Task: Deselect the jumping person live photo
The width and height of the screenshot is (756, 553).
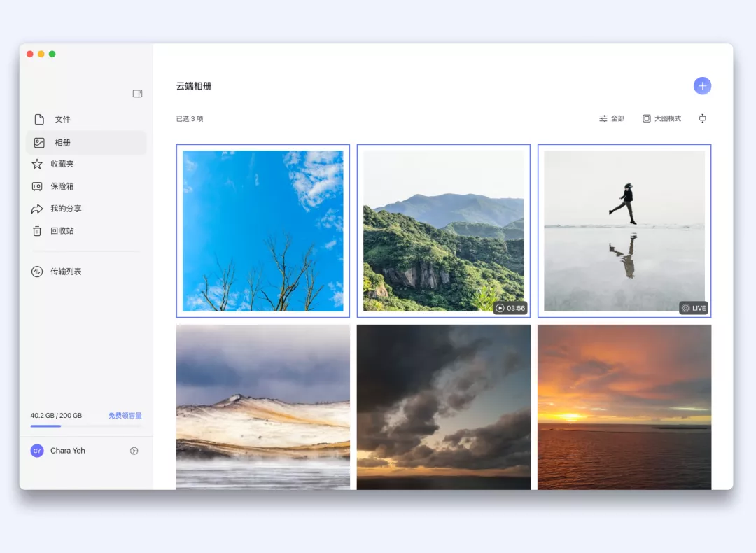Action: pos(624,231)
